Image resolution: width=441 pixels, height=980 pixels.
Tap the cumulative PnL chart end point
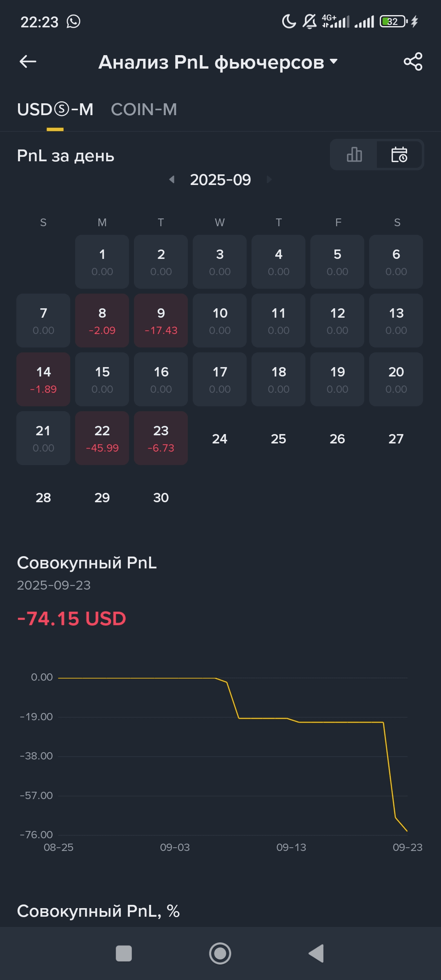407,831
